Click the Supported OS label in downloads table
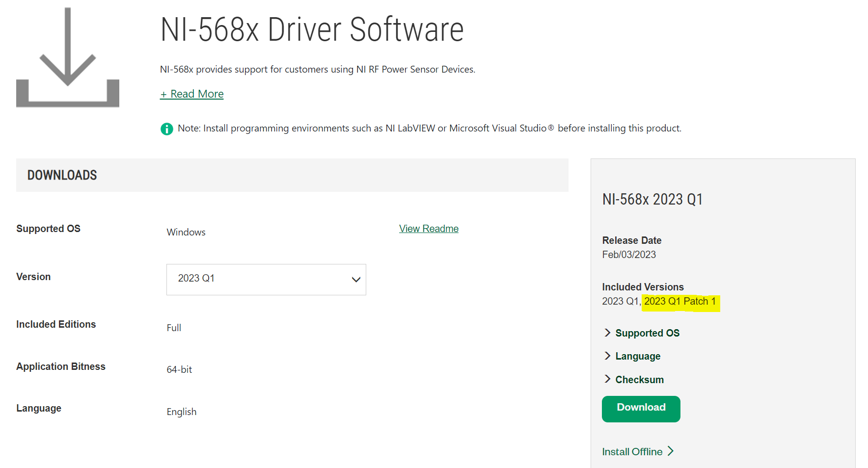This screenshot has width=868, height=468. coord(48,229)
